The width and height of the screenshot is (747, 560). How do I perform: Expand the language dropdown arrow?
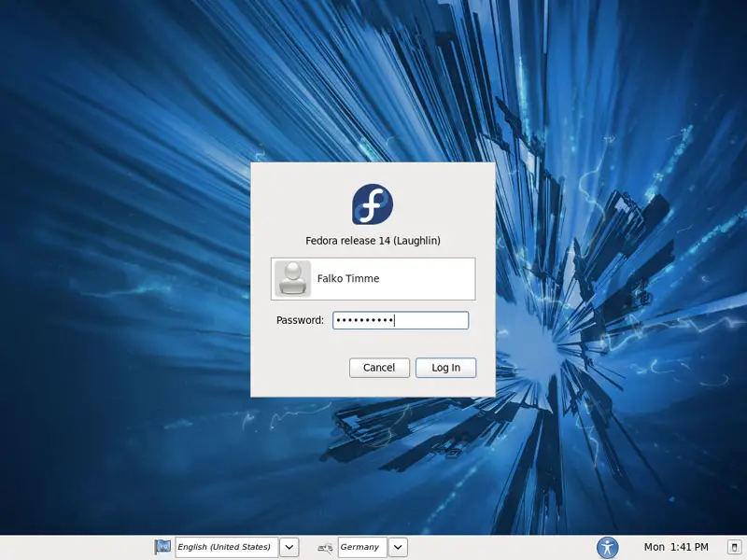[289, 547]
